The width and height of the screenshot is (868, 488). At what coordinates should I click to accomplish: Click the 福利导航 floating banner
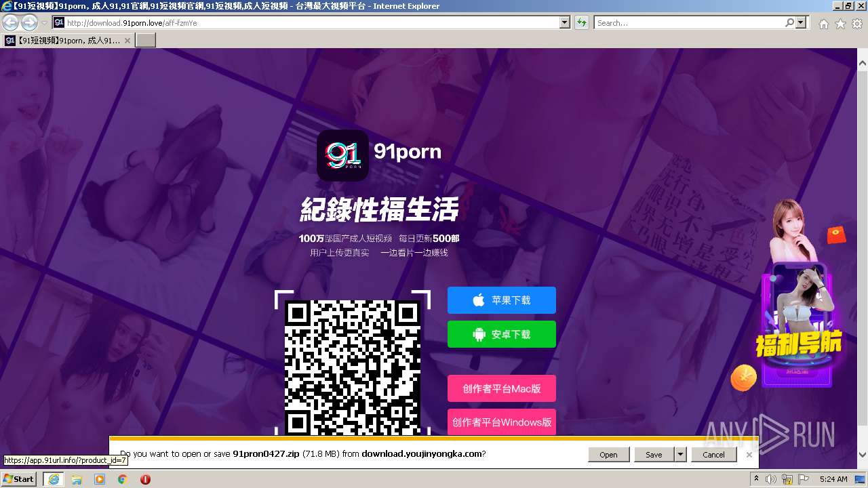point(799,325)
